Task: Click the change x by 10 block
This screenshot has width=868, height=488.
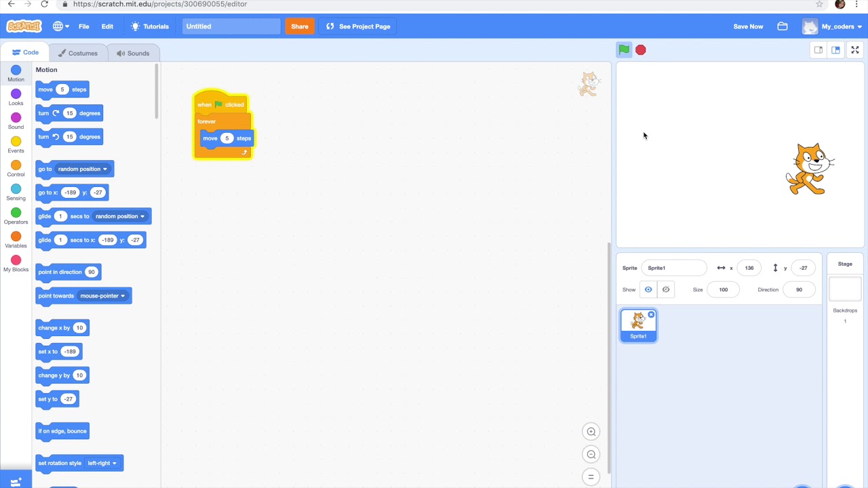Action: [62, 328]
